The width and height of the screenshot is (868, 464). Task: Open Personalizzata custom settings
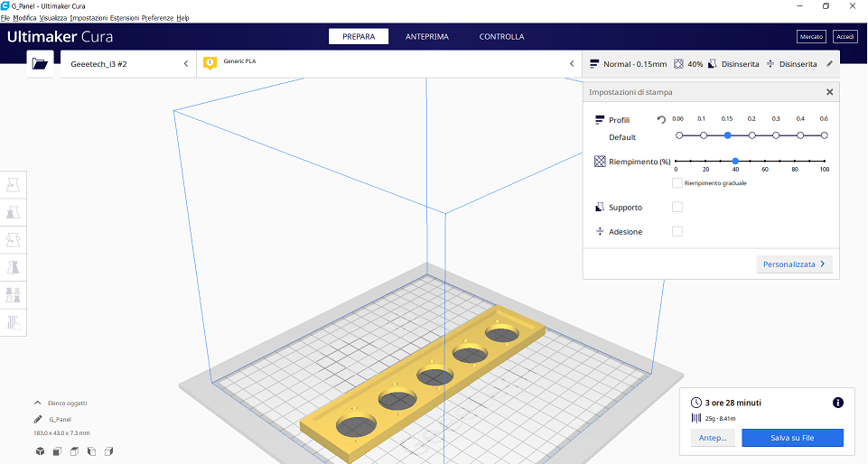(x=794, y=264)
